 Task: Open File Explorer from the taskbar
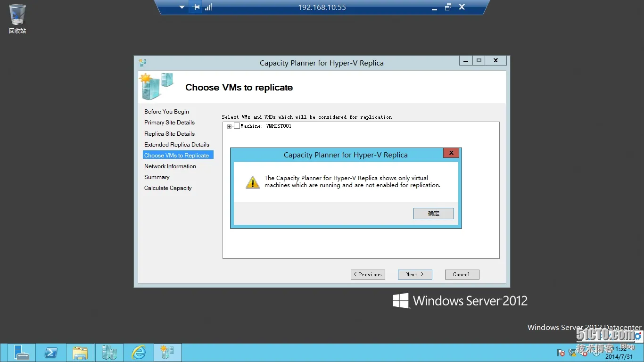coord(80,353)
